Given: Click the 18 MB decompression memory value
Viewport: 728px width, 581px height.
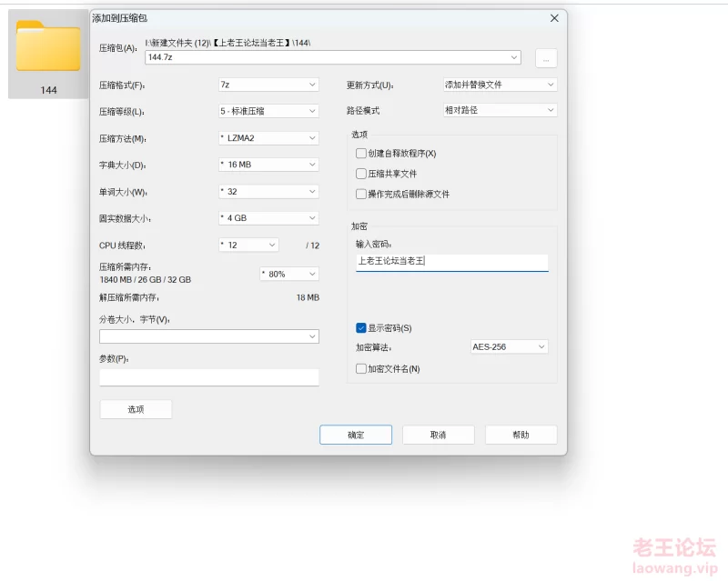Looking at the screenshot, I should pos(308,297).
